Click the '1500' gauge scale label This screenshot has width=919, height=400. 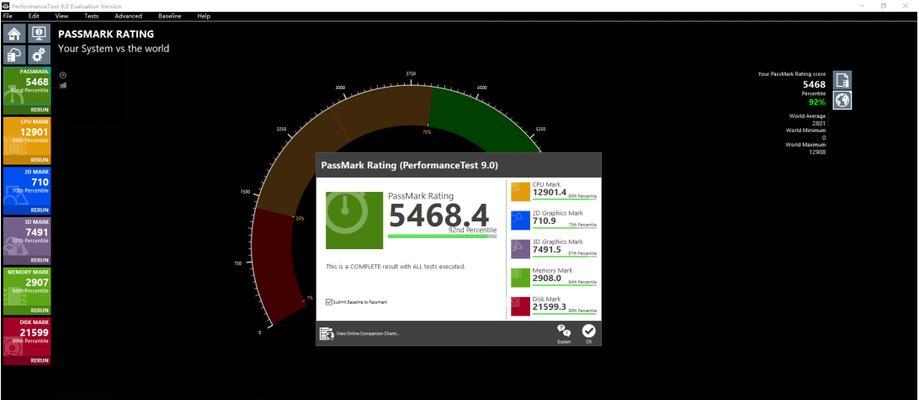click(244, 192)
